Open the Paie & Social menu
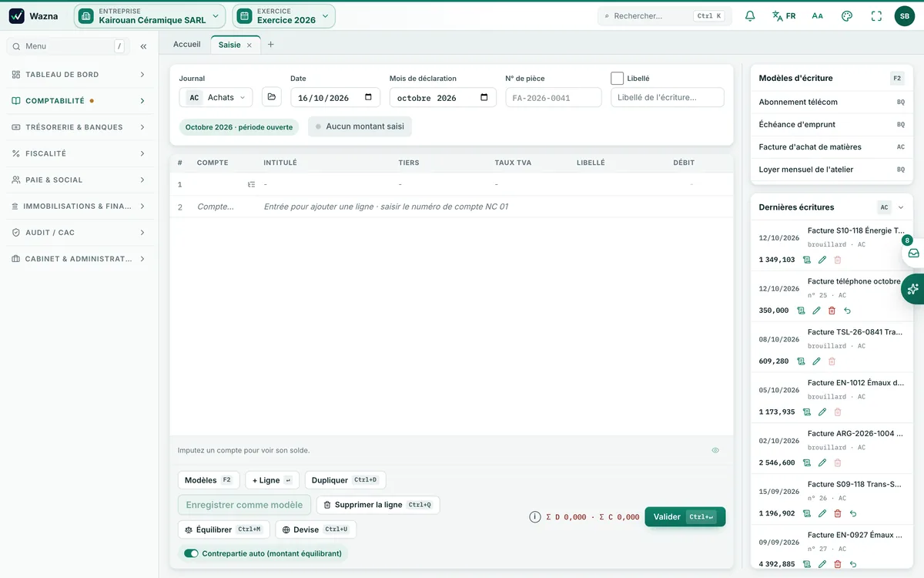924x578 pixels. [x=79, y=180]
